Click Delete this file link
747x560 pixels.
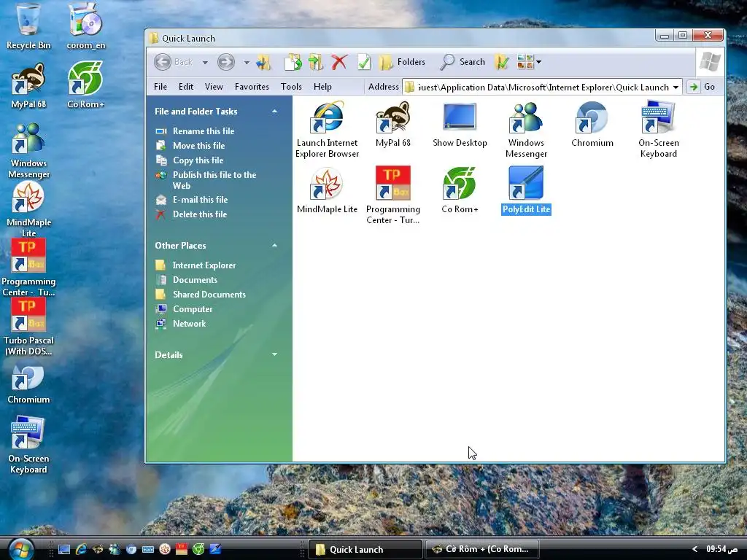point(200,214)
